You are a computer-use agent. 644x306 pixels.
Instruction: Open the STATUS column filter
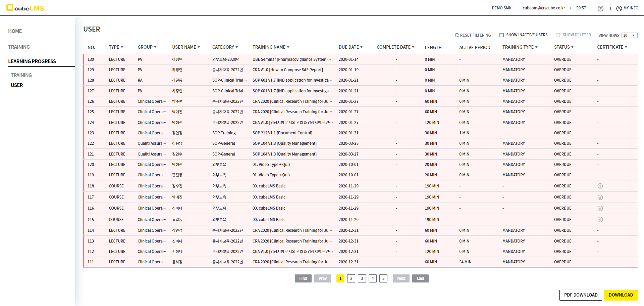pyautogui.click(x=564, y=47)
